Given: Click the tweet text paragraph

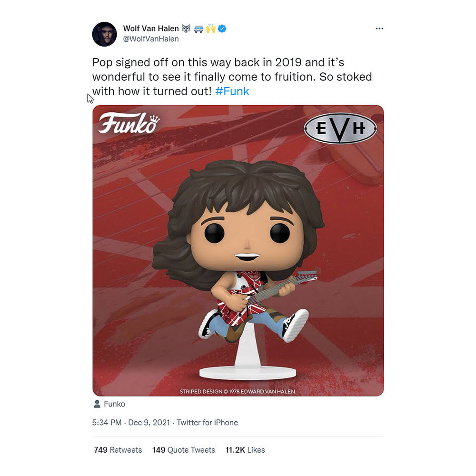Looking at the screenshot, I should [232, 77].
